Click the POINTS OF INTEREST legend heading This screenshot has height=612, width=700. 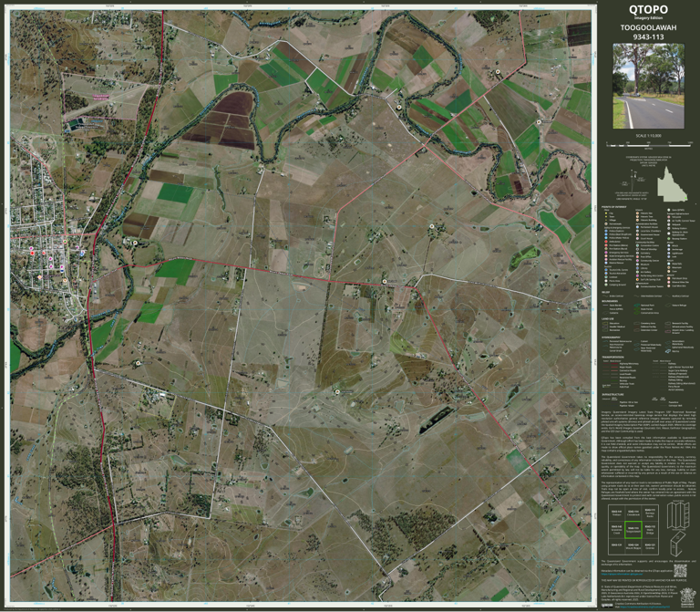[x=613, y=207]
